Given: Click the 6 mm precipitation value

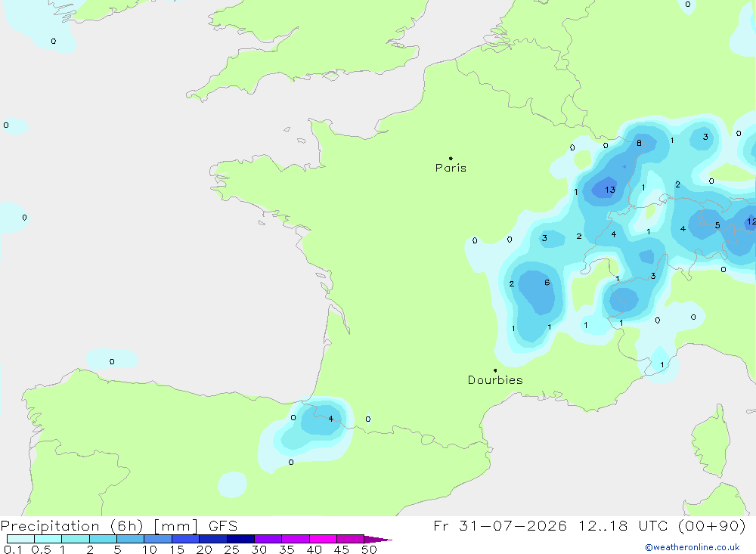Looking at the screenshot, I should (x=547, y=283).
